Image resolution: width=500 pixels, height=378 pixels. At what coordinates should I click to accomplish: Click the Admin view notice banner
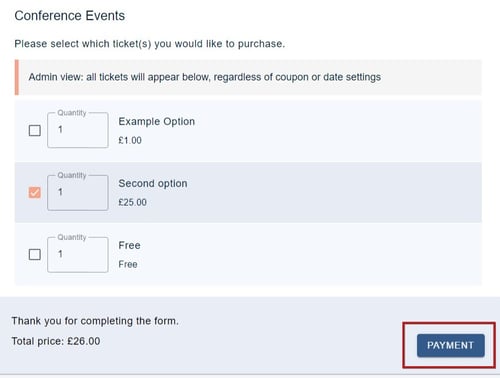(248, 77)
